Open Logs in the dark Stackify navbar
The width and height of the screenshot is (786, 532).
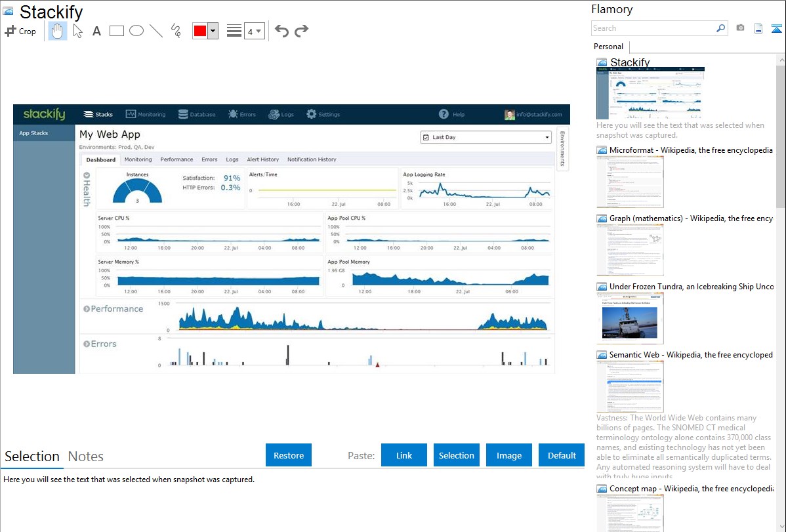(x=281, y=114)
